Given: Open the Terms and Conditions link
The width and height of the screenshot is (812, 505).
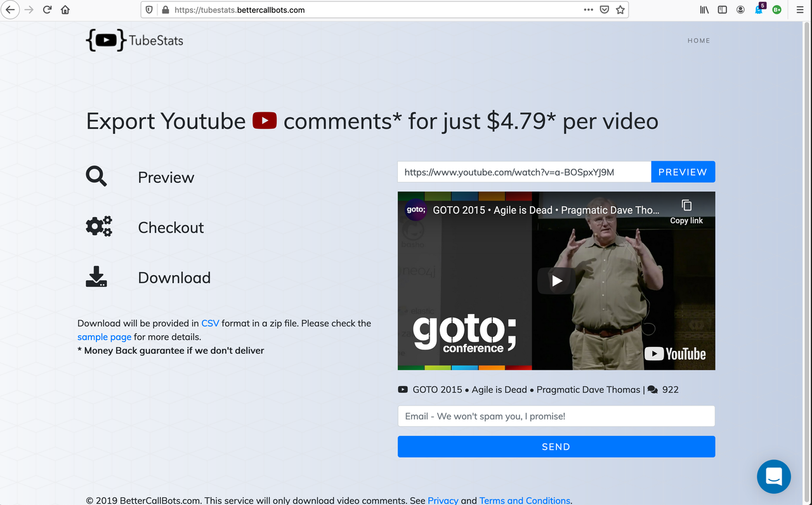Looking at the screenshot, I should coord(525,501).
